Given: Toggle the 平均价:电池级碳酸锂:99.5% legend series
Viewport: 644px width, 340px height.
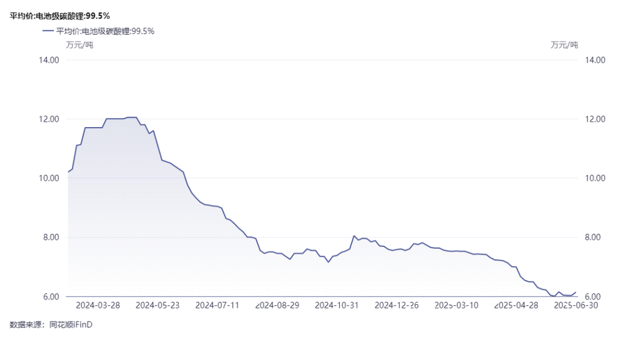Looking at the screenshot, I should click(105, 31).
